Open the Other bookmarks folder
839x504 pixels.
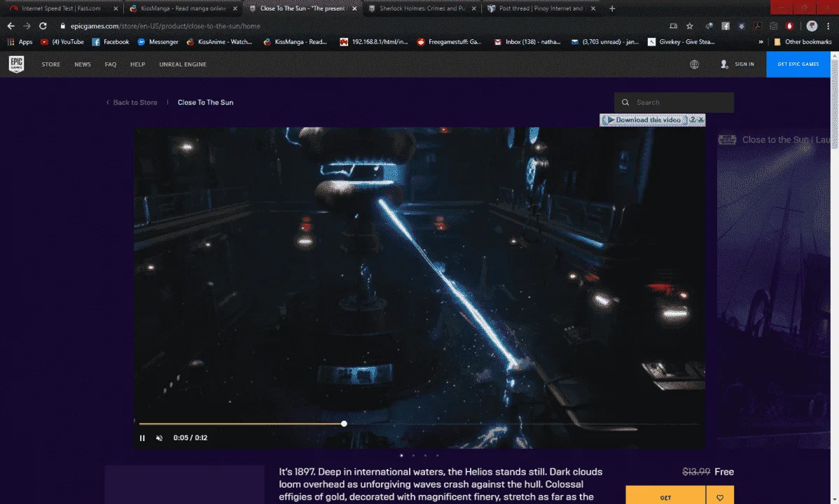click(802, 42)
